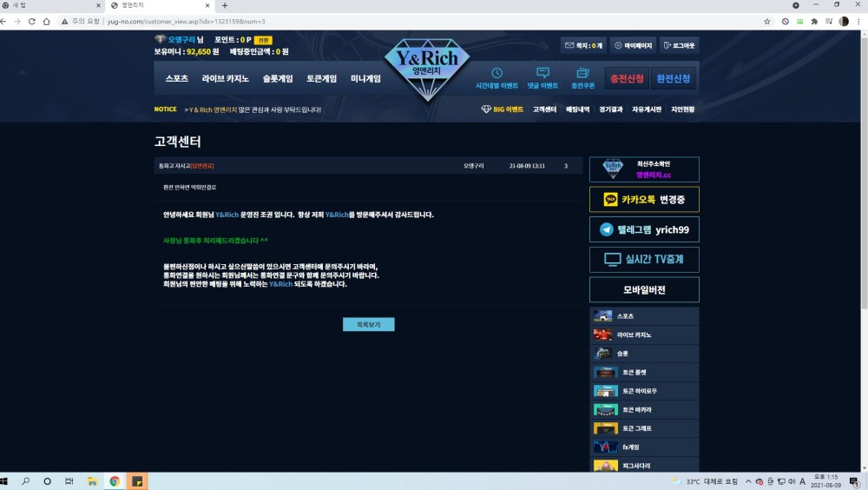Open 토큰게임 main menu item
This screenshot has height=490, width=868.
[x=322, y=79]
